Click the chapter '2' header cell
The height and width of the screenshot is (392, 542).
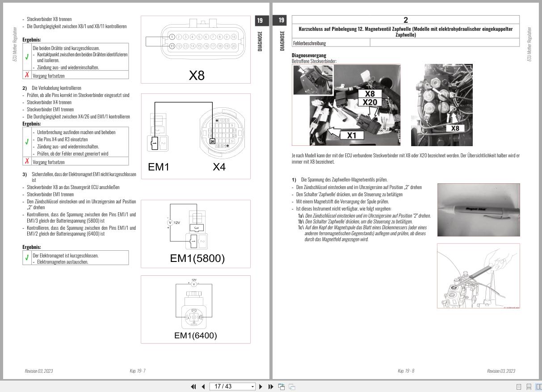pos(405,20)
